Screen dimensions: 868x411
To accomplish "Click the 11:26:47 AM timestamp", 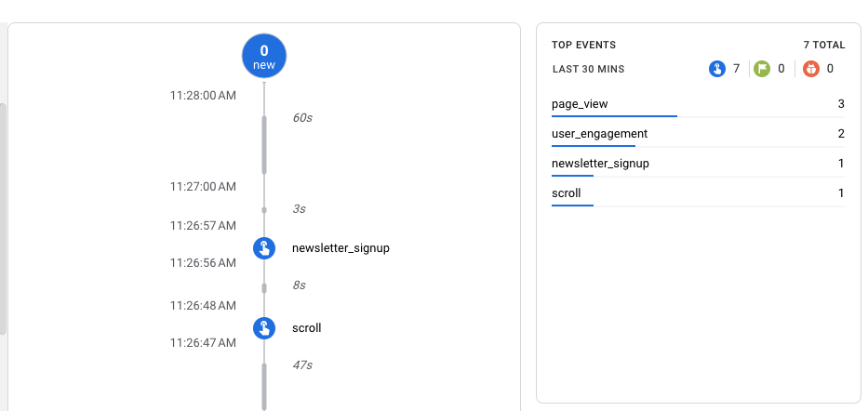I will click(203, 343).
